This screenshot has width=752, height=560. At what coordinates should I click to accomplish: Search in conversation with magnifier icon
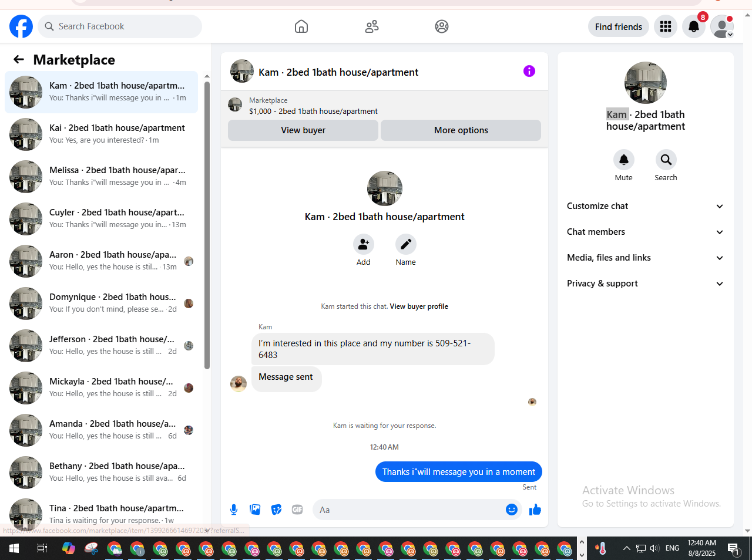tap(666, 160)
